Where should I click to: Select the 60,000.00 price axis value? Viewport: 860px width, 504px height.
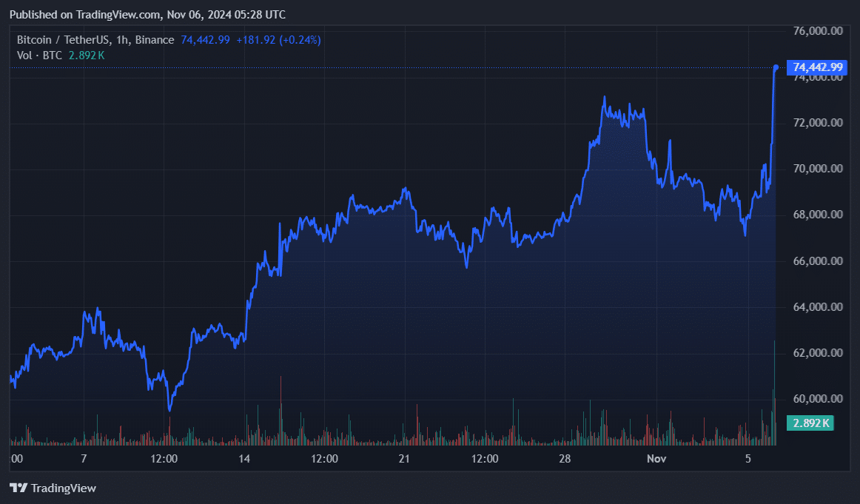(x=817, y=398)
